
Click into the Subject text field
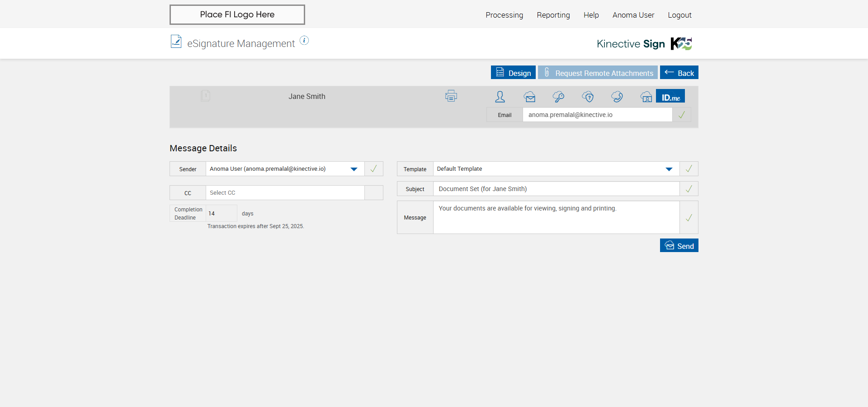(556, 189)
